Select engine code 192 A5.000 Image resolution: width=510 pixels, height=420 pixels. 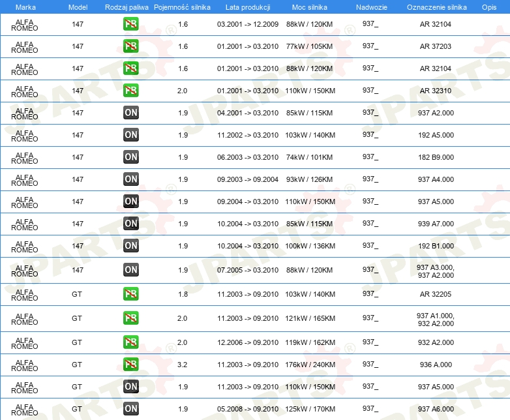pos(436,135)
